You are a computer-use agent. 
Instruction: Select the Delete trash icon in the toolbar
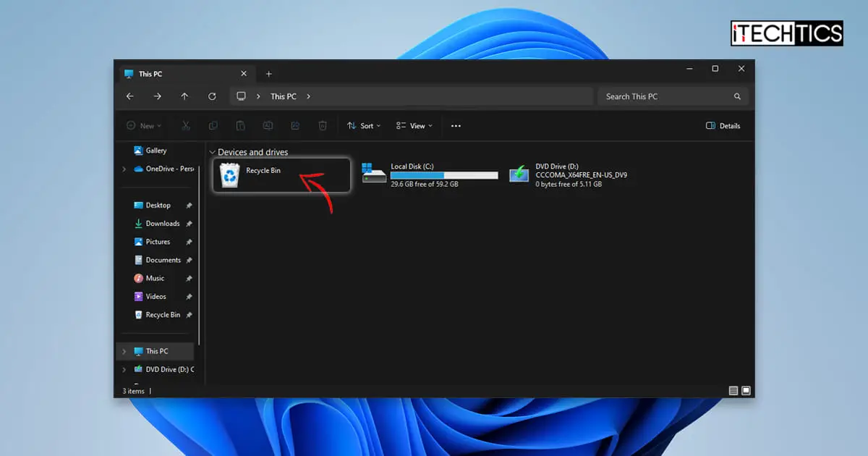323,125
